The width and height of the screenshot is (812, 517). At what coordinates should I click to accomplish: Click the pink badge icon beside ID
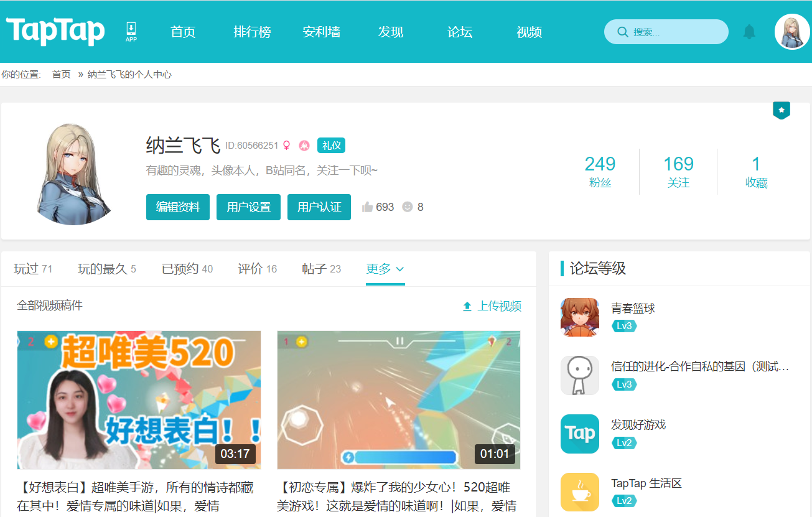click(304, 145)
